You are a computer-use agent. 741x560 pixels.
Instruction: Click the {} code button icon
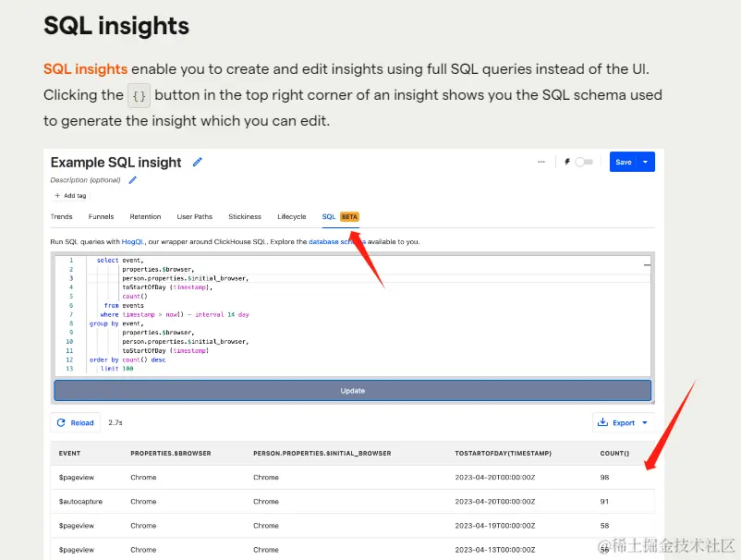139,95
